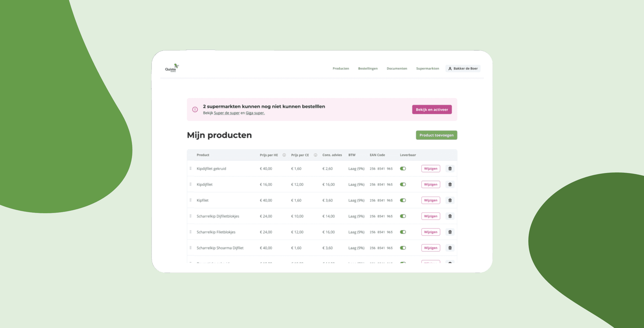Toggle Leverbaar switch for Kipdijfilet gekruid
This screenshot has height=328, width=644.
403,169
